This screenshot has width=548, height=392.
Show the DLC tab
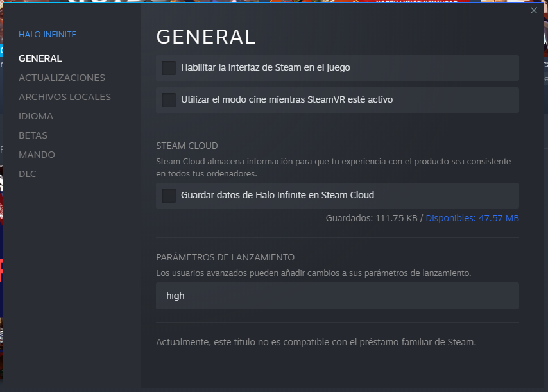pos(28,174)
